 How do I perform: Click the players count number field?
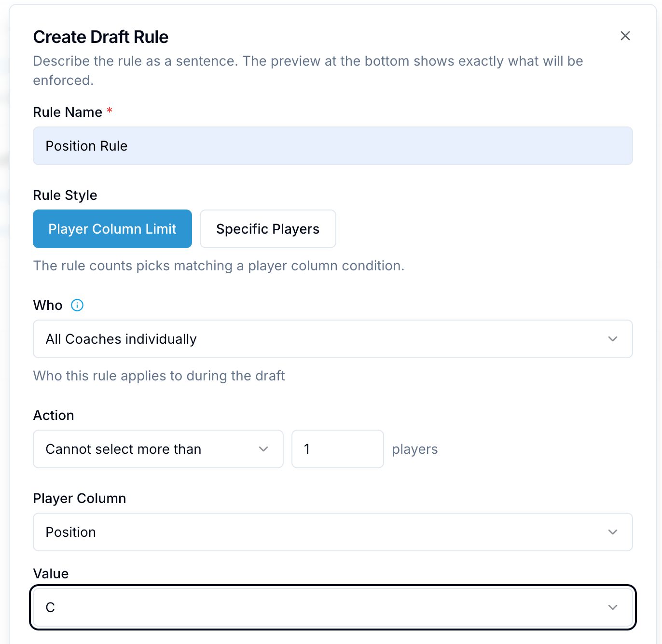(338, 449)
